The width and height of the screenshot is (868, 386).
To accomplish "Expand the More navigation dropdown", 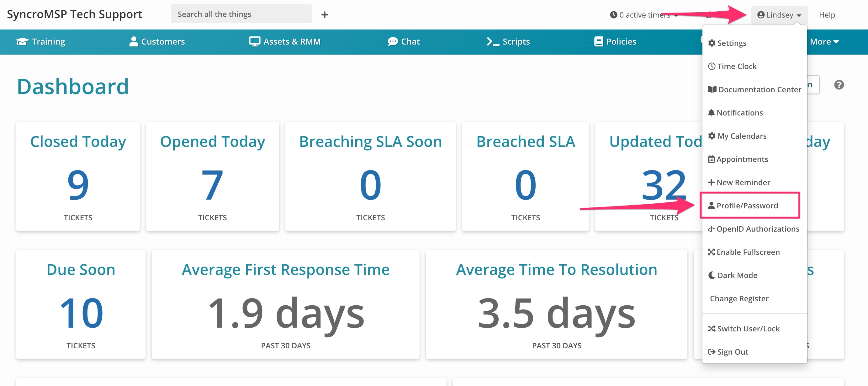I will pos(824,41).
